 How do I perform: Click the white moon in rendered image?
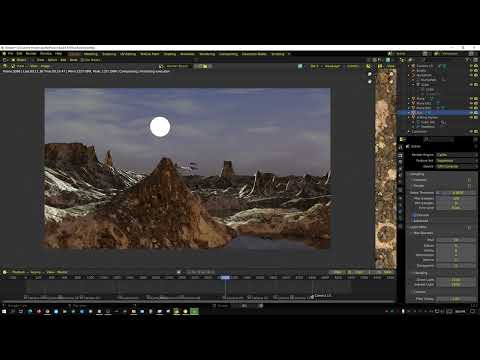coord(160,127)
